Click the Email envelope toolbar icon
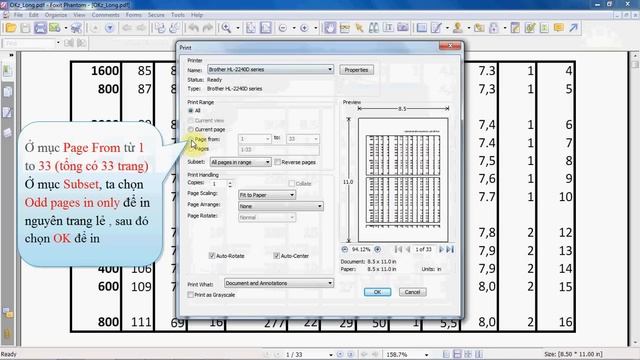Viewport: 640px width, 360px height. point(54,28)
